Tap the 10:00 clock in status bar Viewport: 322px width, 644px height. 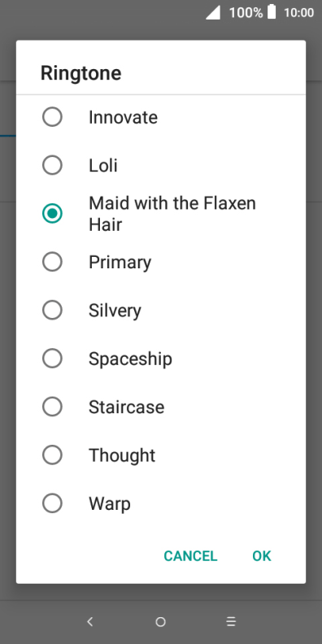pos(298,13)
